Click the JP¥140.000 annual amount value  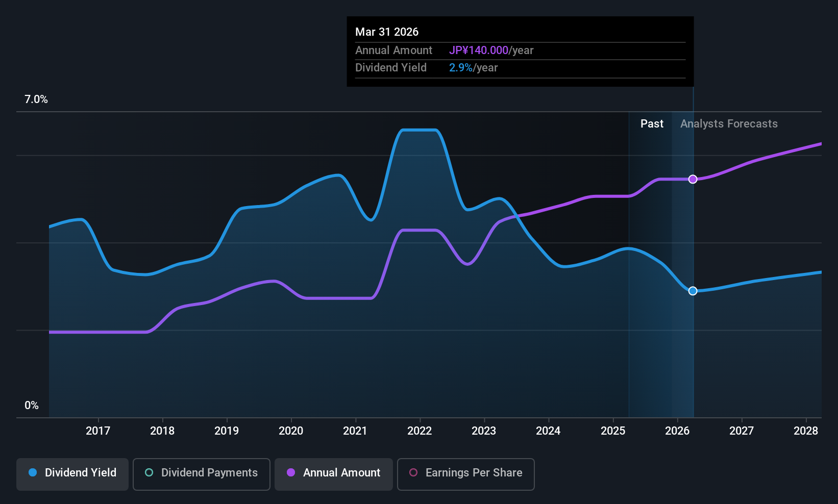coord(478,51)
